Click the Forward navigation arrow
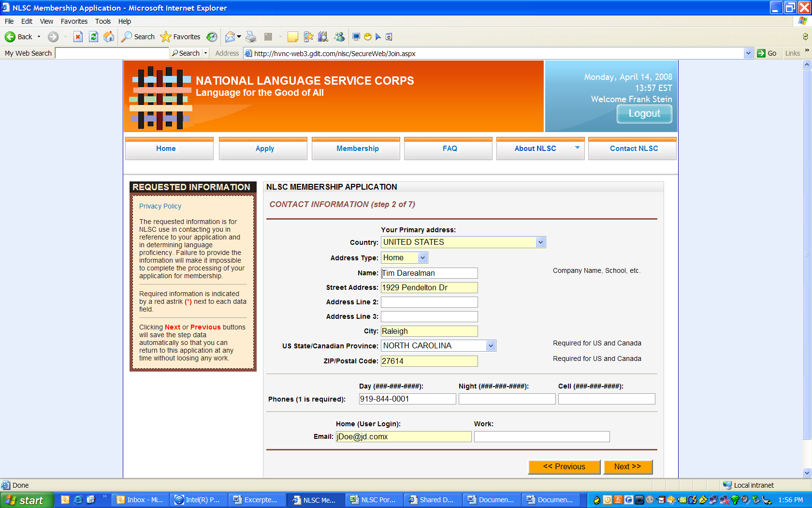812x508 pixels. tap(53, 37)
